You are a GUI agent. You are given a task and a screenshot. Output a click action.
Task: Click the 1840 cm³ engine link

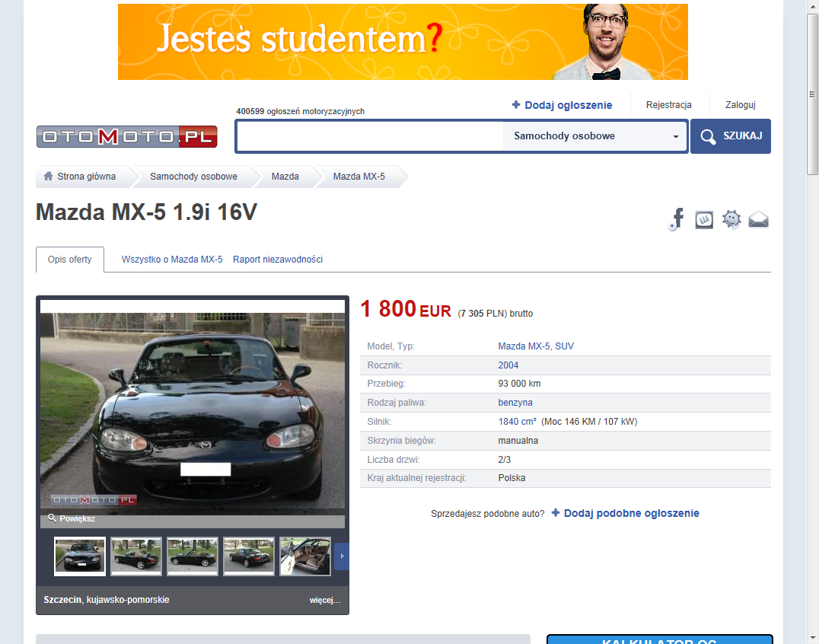pyautogui.click(x=517, y=422)
